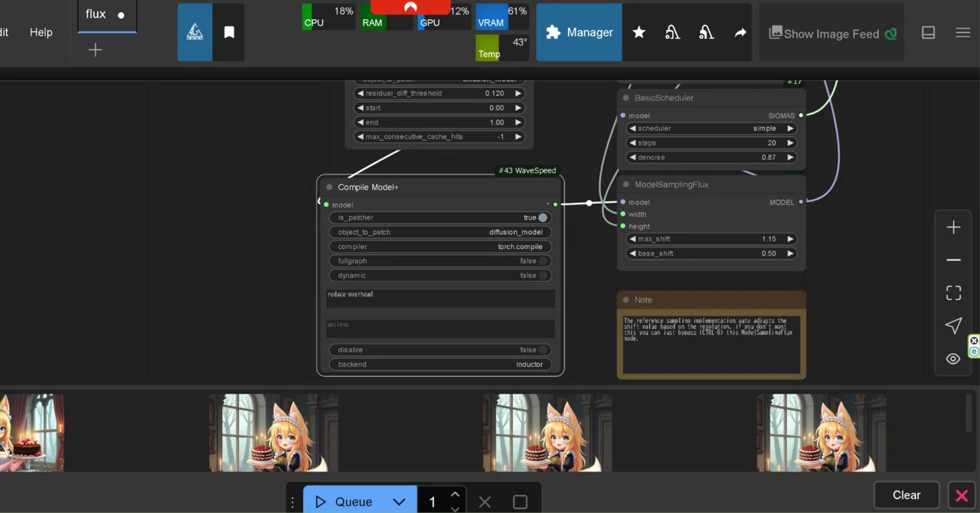Screen dimensions: 980x513
Task: Increase base_shift with right arrow
Action: (790, 253)
